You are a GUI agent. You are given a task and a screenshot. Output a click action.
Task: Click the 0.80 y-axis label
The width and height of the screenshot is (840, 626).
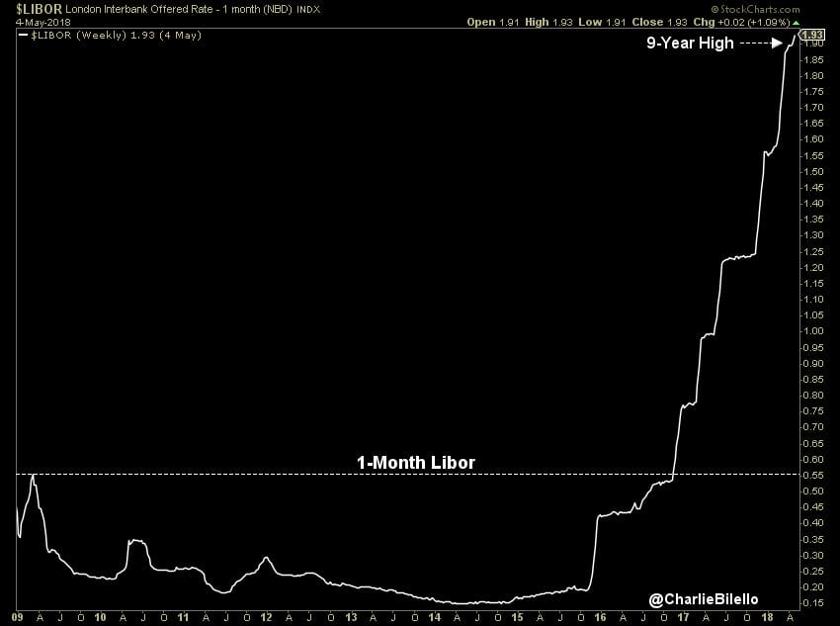[x=813, y=395]
